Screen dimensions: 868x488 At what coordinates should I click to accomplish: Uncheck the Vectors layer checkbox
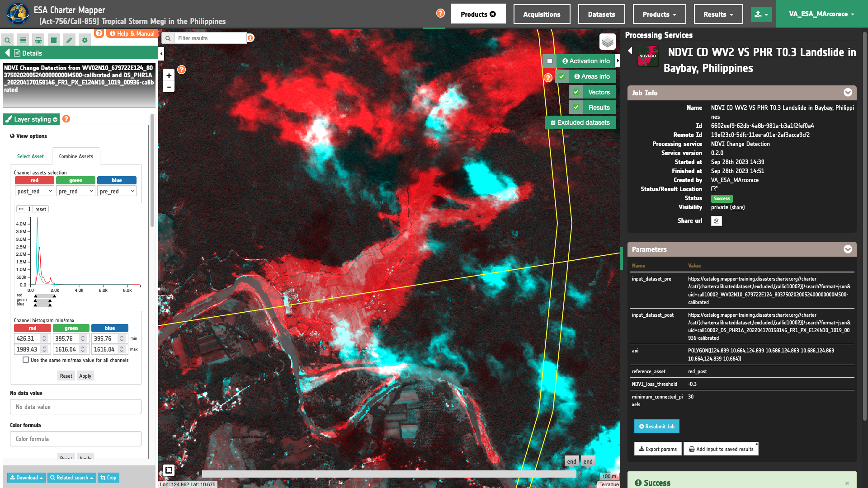pos(576,92)
